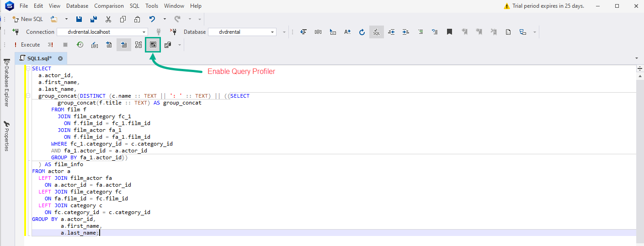Collapse the group_concat subquery code block

point(28,96)
